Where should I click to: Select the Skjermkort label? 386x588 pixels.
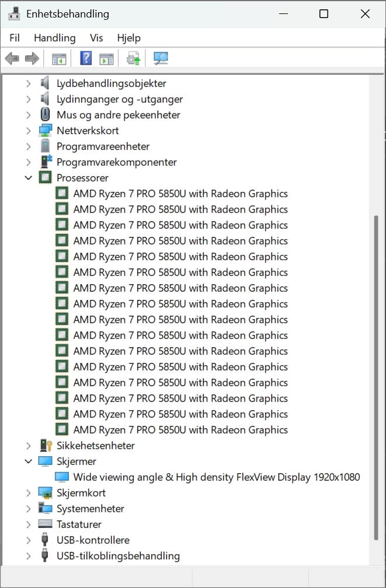(x=81, y=493)
